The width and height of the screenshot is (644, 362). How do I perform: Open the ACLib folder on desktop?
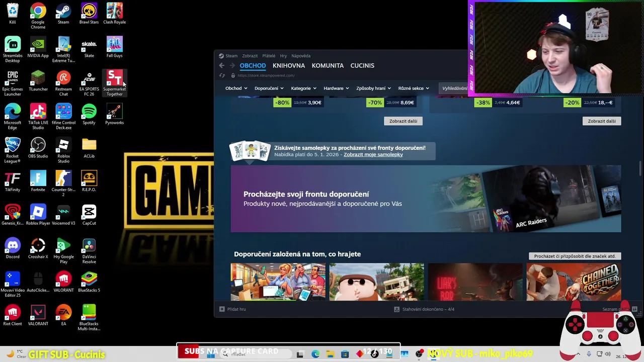pyautogui.click(x=89, y=148)
